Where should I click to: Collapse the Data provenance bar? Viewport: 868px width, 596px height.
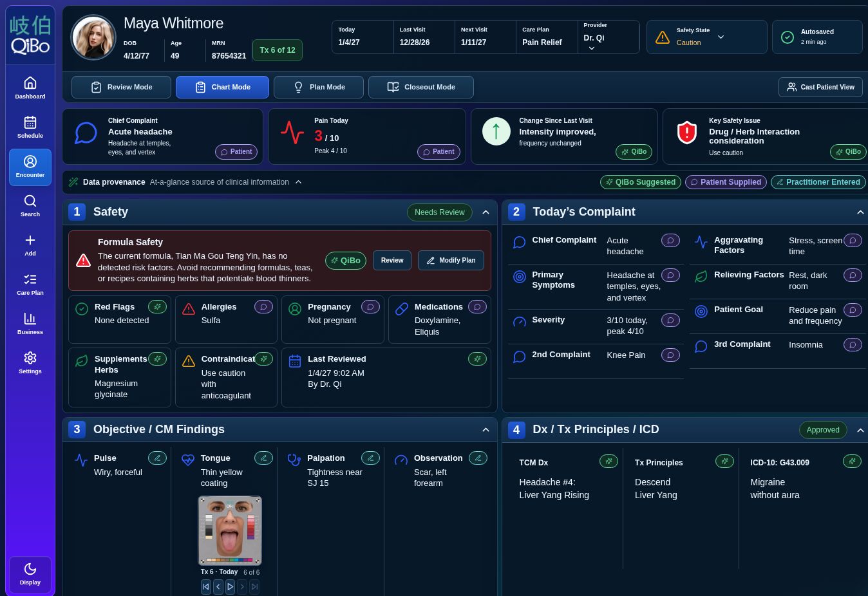299,182
